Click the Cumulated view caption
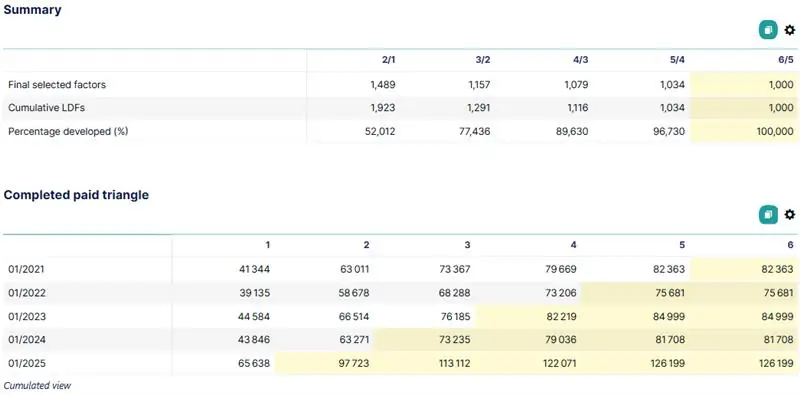This screenshot has width=800, height=395. (37, 385)
